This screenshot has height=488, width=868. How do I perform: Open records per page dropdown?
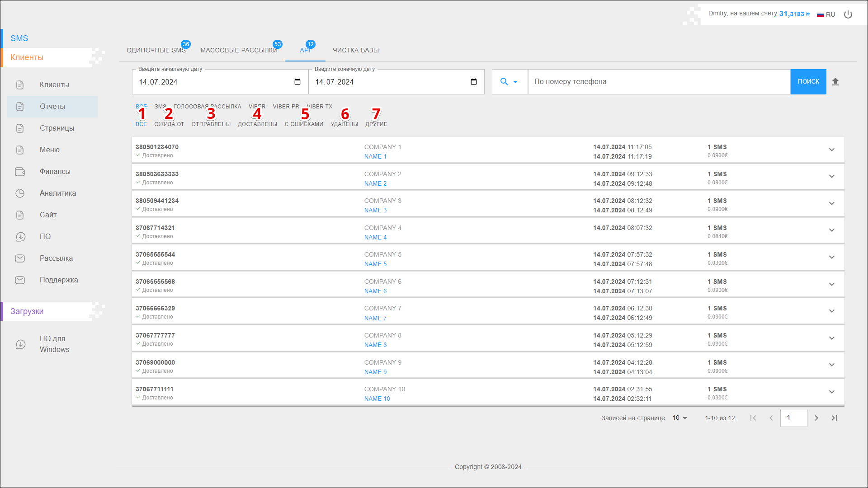point(679,418)
